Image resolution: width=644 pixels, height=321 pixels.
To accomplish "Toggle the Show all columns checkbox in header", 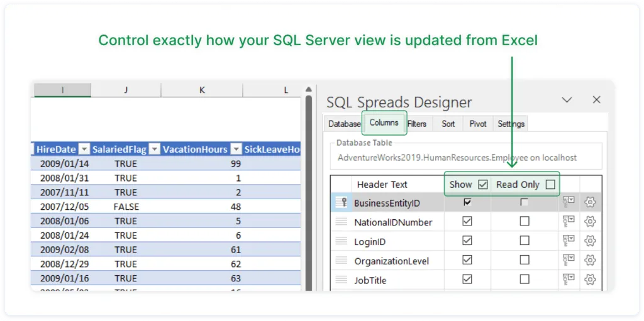I will [483, 185].
